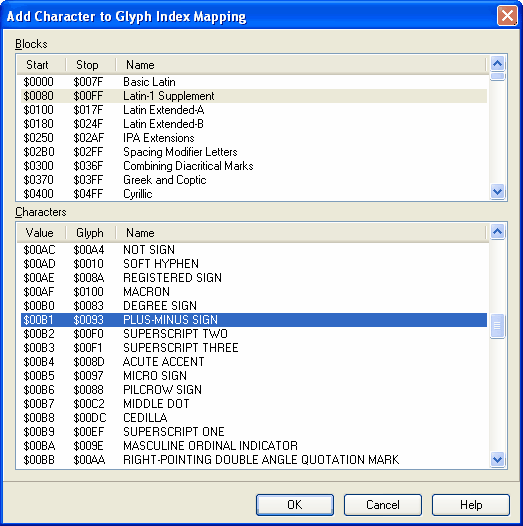The image size is (523, 526).
Task: Click the Cancel button
Action: pos(383,505)
